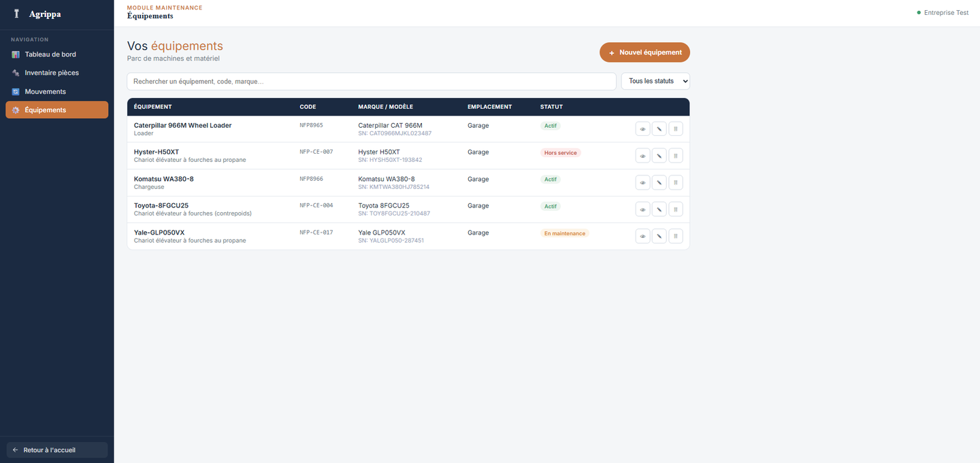Edit Komatsu WA380-8 with the pencil icon
980x463 pixels.
(x=659, y=183)
